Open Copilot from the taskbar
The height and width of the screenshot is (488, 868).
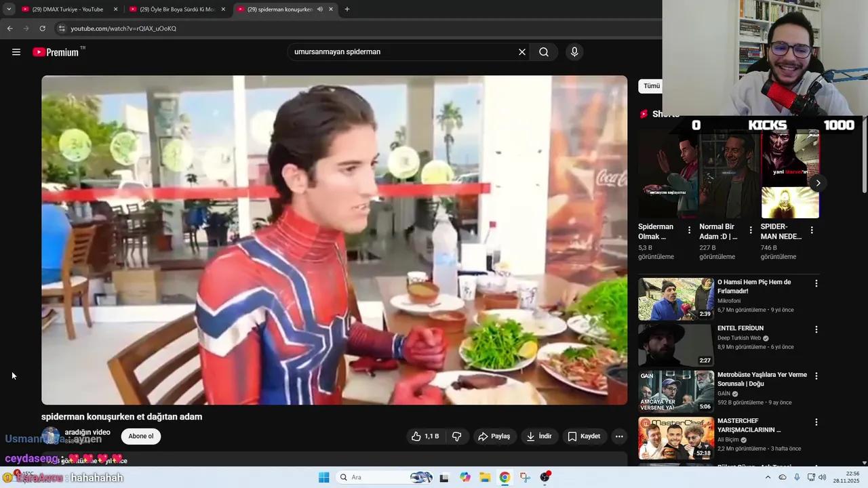pyautogui.click(x=465, y=477)
